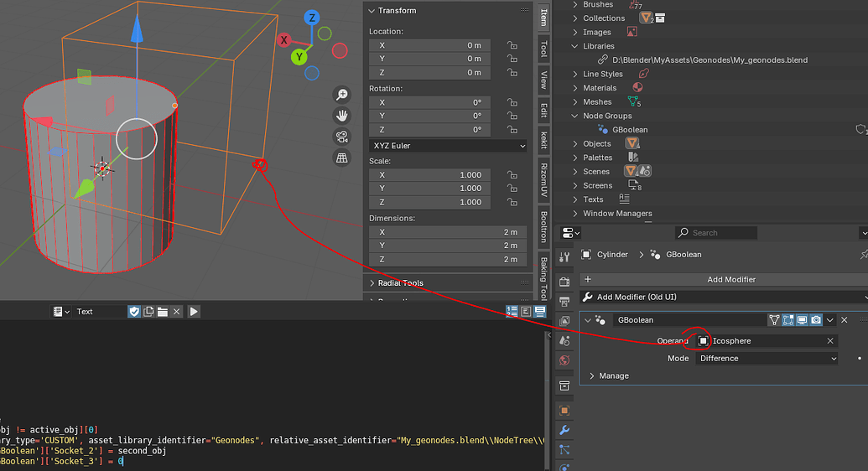The width and height of the screenshot is (868, 471).
Task: Toggle word wrap in text editor
Action: tap(526, 312)
